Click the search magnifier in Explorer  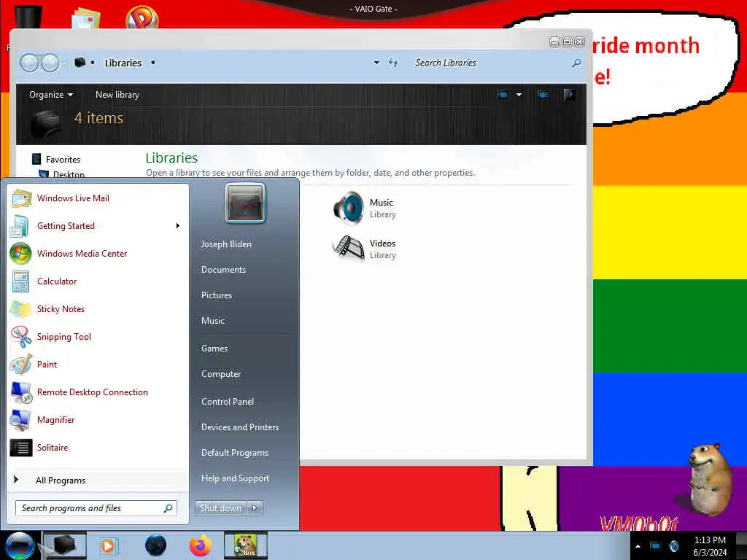coord(576,63)
